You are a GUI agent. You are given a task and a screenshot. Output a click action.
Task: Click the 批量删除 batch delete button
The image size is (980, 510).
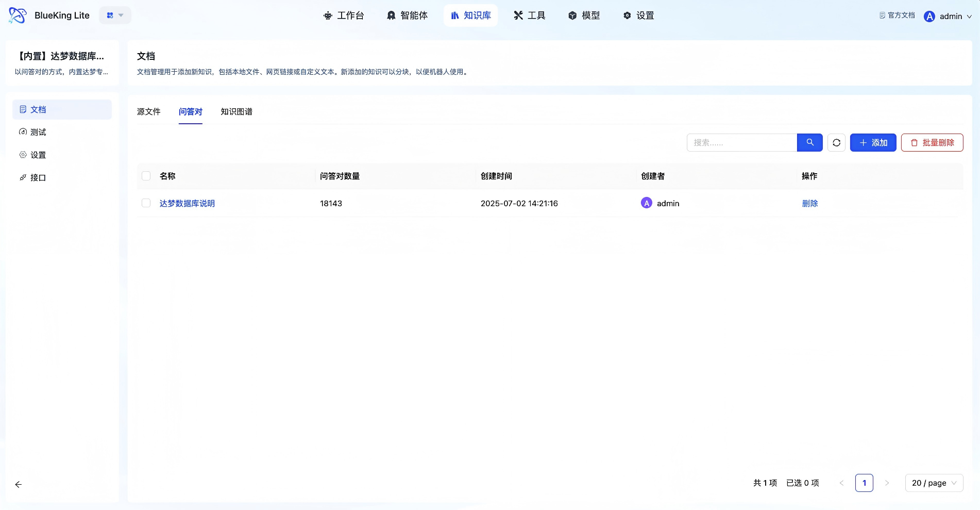click(x=932, y=142)
